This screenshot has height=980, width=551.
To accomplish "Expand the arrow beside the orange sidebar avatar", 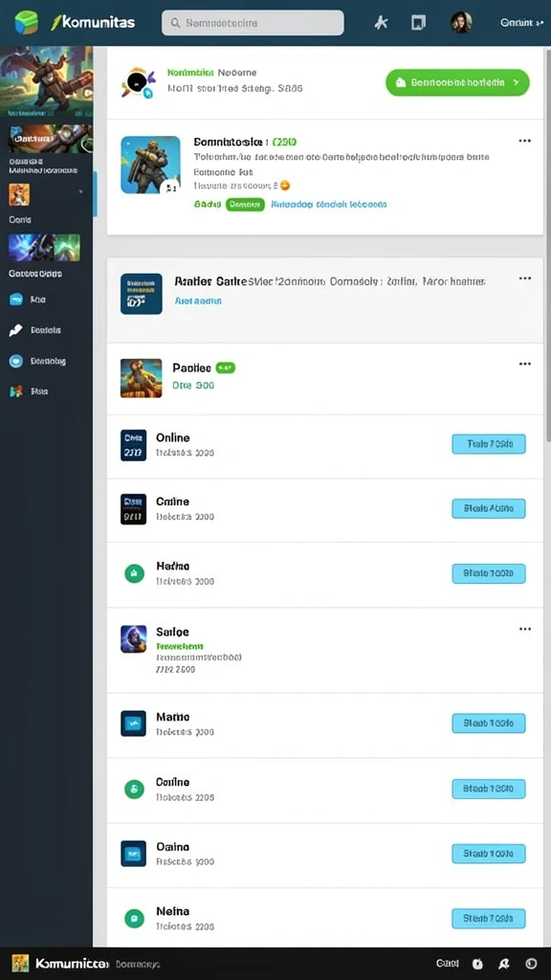I will 80,191.
